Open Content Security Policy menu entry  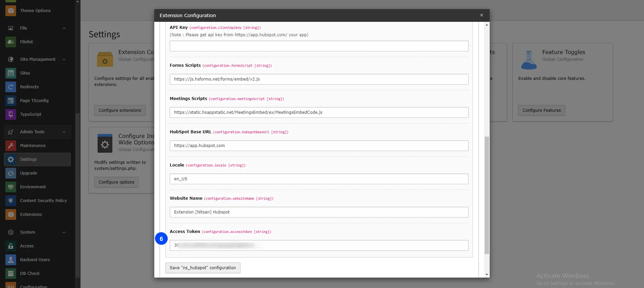(43, 201)
